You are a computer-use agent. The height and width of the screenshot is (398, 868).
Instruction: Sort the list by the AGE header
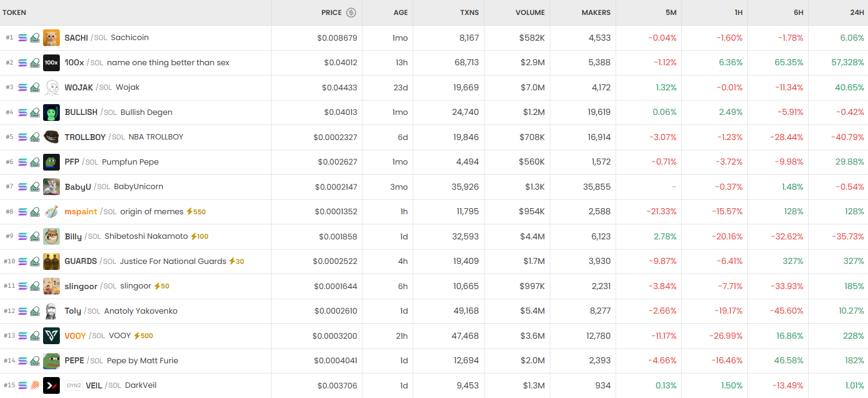coord(400,13)
